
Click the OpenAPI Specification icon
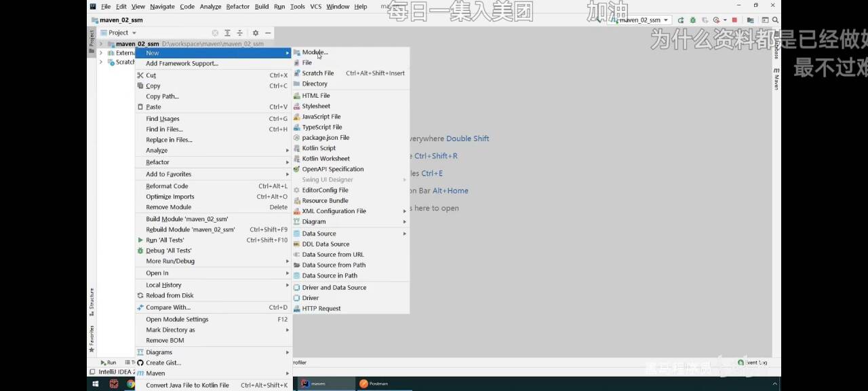pos(296,169)
